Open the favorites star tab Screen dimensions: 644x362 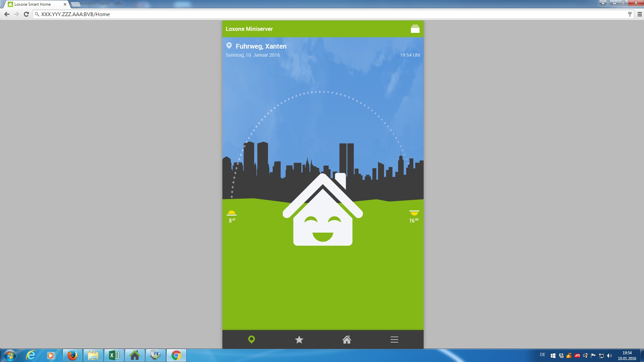point(299,340)
